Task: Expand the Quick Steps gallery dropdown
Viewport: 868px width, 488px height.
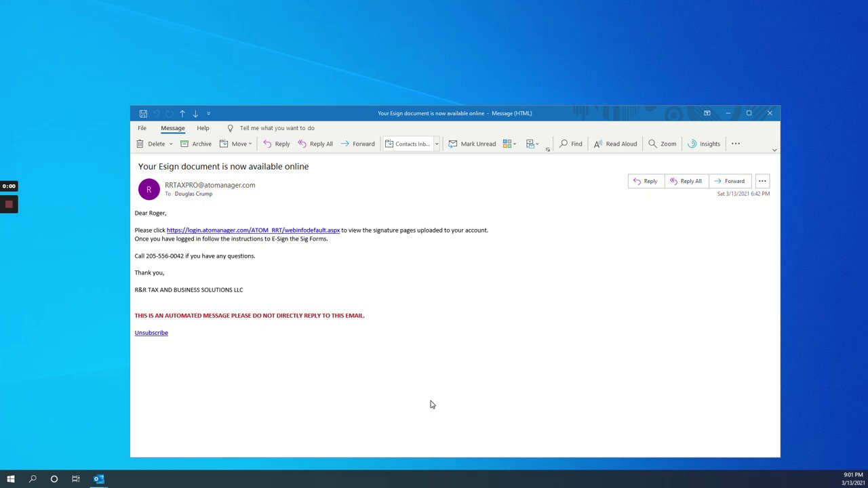Action: [x=437, y=144]
